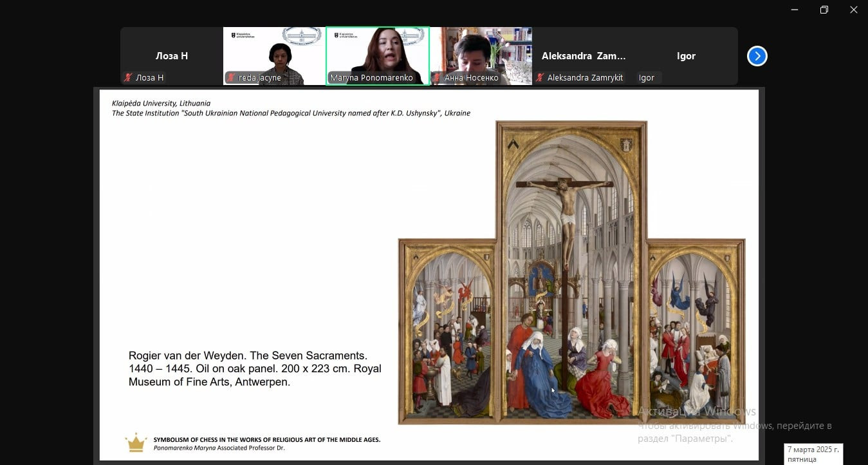Click the "reda.jacyne" name label
The image size is (868, 465).
pyautogui.click(x=260, y=78)
